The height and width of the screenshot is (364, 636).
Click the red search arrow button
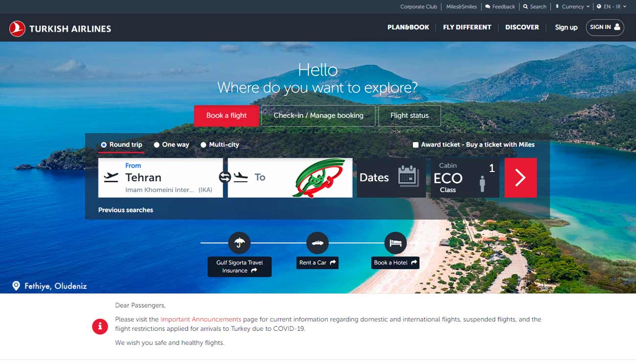point(521,178)
